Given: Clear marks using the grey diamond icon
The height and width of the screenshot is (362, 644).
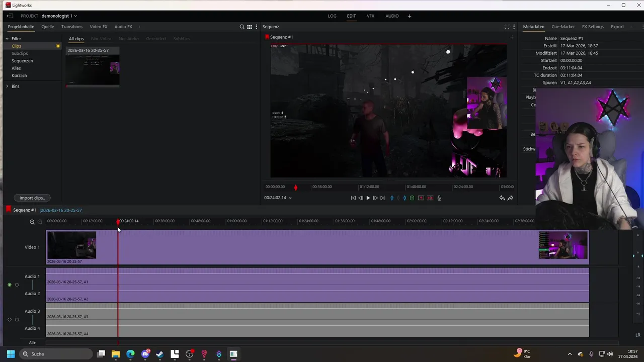Looking at the screenshot, I should coord(398,198).
